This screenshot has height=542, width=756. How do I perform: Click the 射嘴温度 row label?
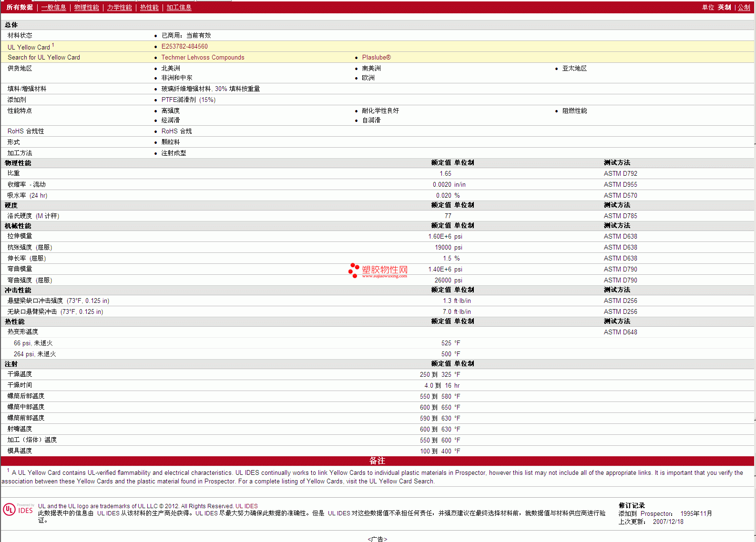pyautogui.click(x=20, y=429)
